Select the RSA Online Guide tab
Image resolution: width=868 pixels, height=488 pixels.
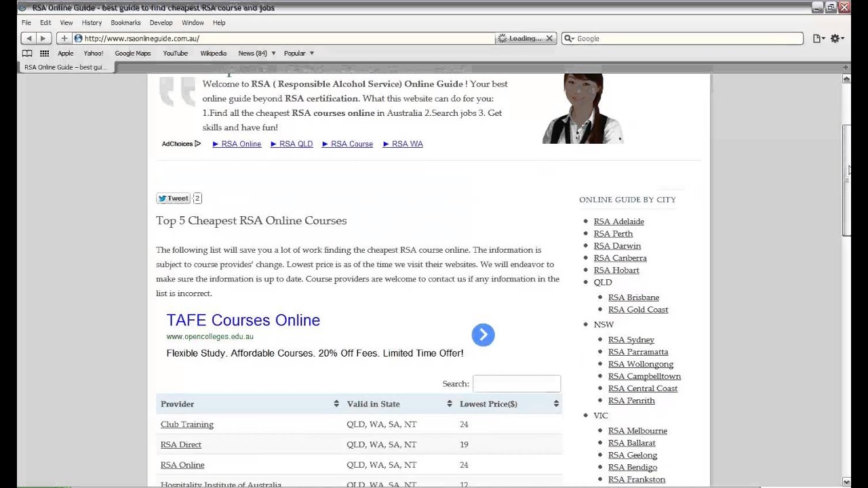(66, 67)
